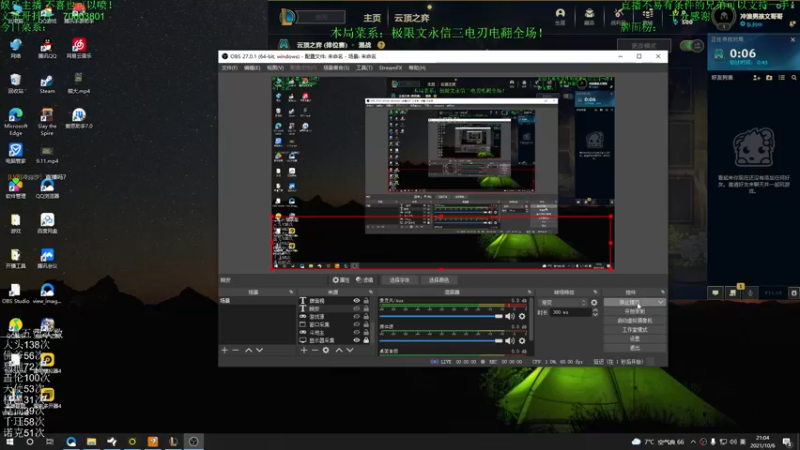Click the 300 ms duration input field
Screen dimensions: 800x450
click(x=570, y=312)
